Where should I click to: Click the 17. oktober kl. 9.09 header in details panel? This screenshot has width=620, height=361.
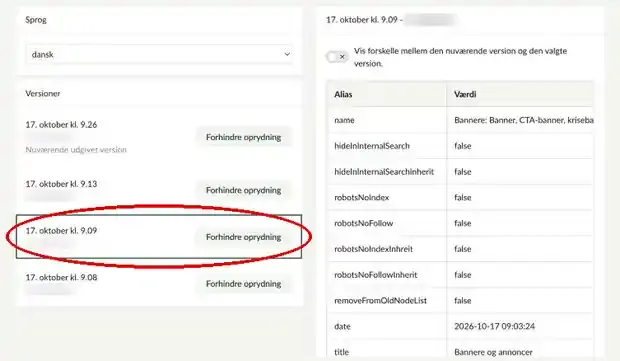point(361,20)
